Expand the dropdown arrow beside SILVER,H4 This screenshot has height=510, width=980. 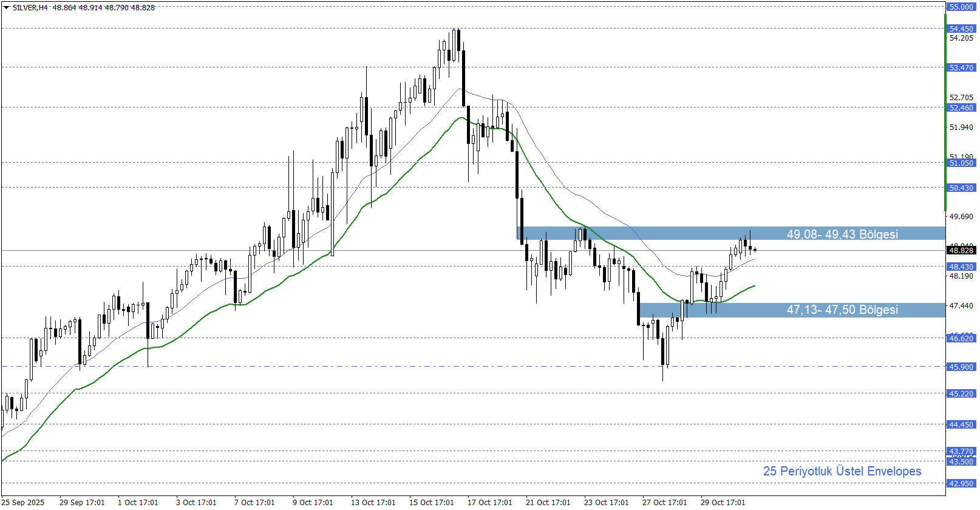click(x=6, y=8)
